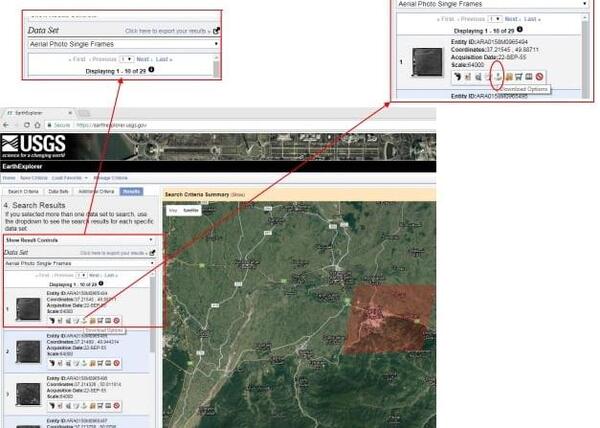600x428 pixels.
Task: Select the highlighted Results tab
Action: pos(131,191)
